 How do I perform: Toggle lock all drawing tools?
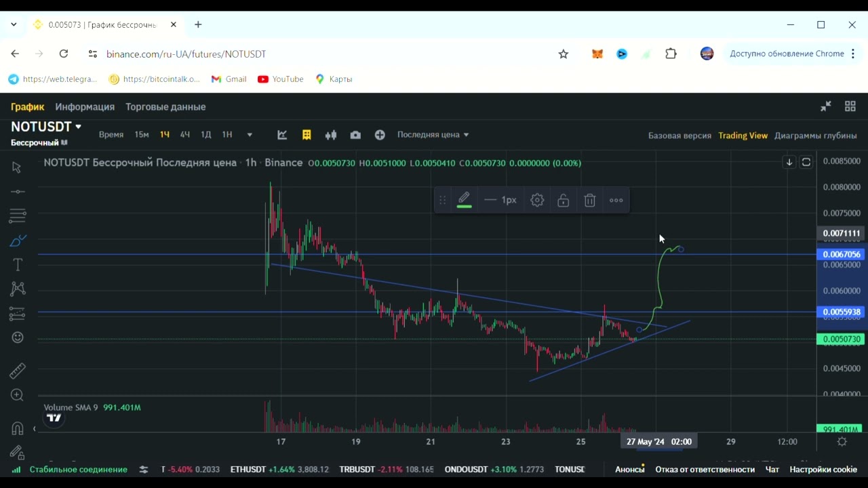point(18,453)
